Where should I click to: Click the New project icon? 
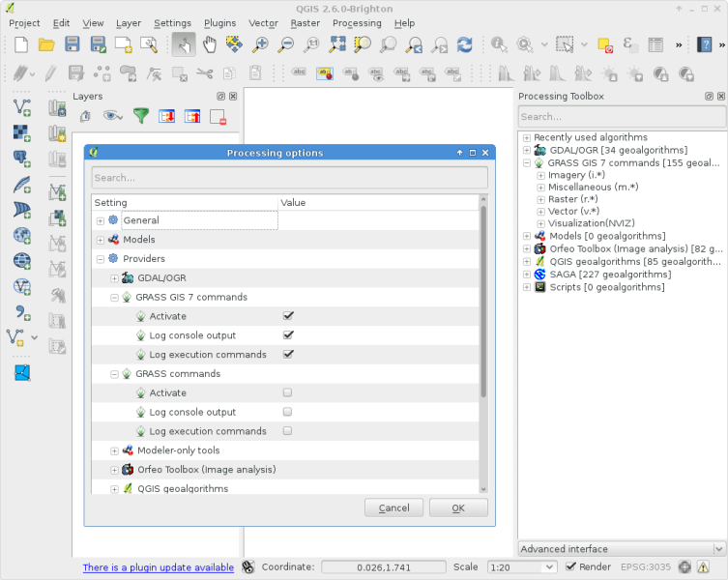click(21, 44)
